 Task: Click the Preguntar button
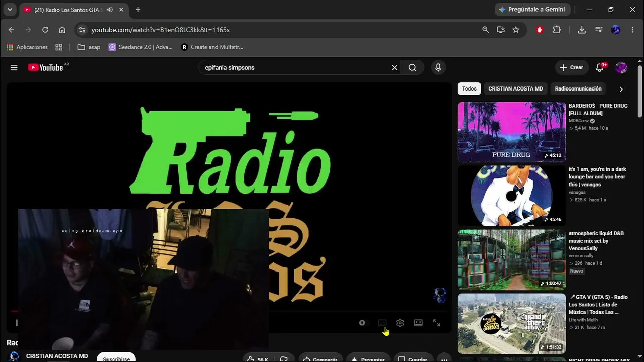[x=367, y=358]
